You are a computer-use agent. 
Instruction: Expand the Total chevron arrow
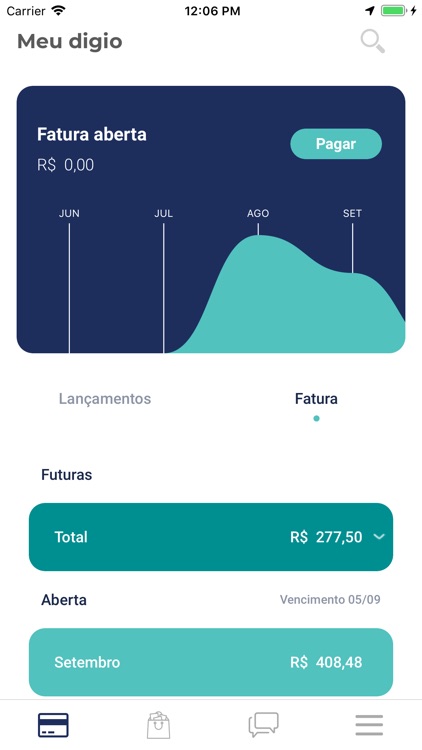379,537
